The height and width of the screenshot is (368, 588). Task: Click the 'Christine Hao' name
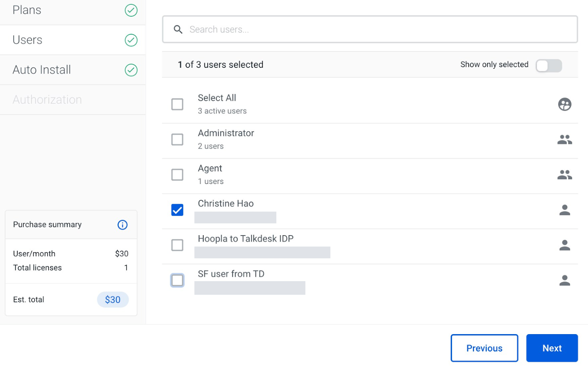[226, 204]
